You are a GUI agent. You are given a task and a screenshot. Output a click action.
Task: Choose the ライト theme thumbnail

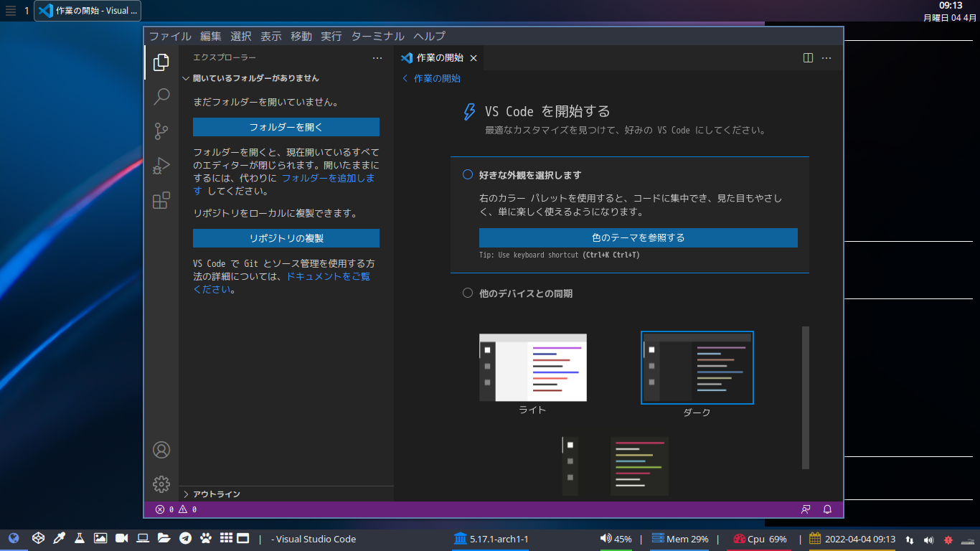533,367
